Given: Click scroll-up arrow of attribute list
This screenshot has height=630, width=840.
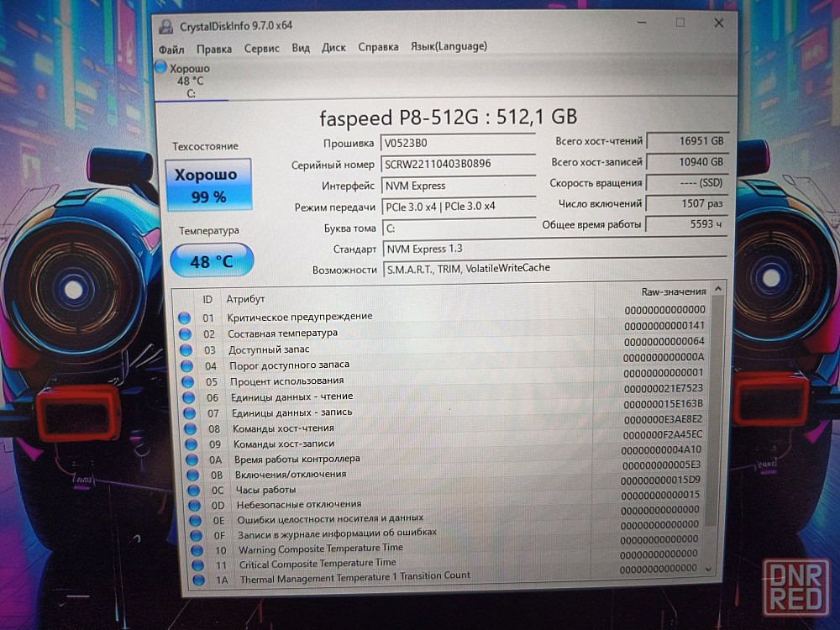Looking at the screenshot, I should (718, 289).
